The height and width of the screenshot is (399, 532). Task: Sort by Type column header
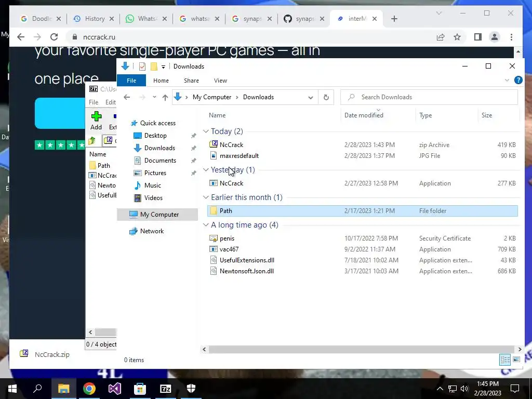point(425,115)
